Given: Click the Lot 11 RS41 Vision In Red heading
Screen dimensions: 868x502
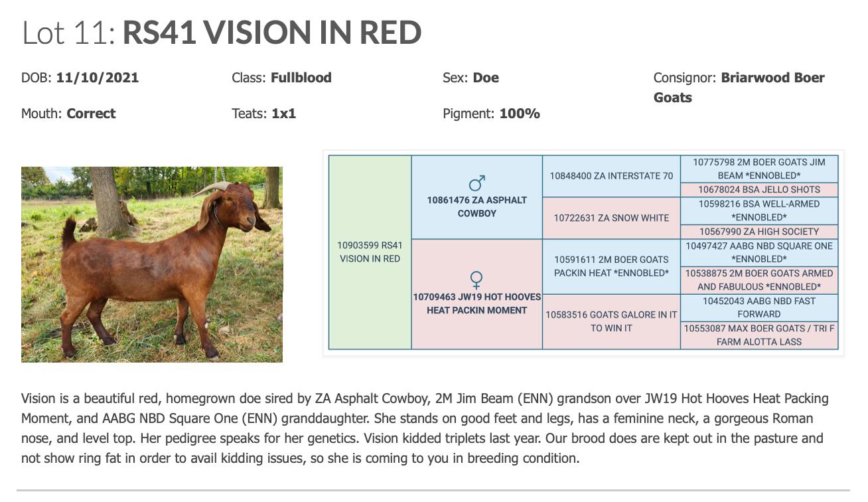Looking at the screenshot, I should (222, 33).
